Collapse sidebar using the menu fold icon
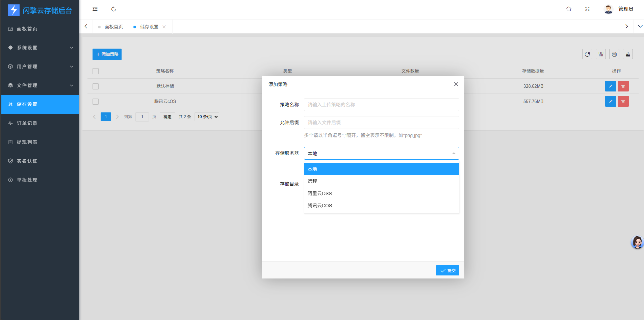 point(95,9)
